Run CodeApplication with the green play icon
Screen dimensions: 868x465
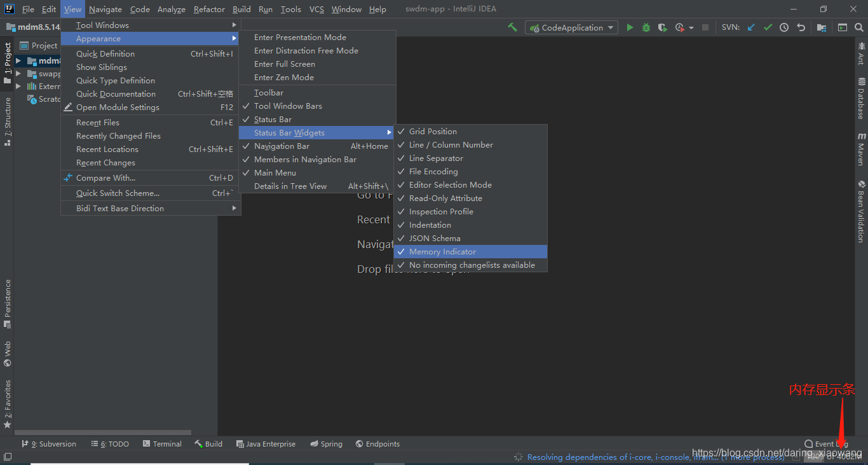click(x=630, y=27)
